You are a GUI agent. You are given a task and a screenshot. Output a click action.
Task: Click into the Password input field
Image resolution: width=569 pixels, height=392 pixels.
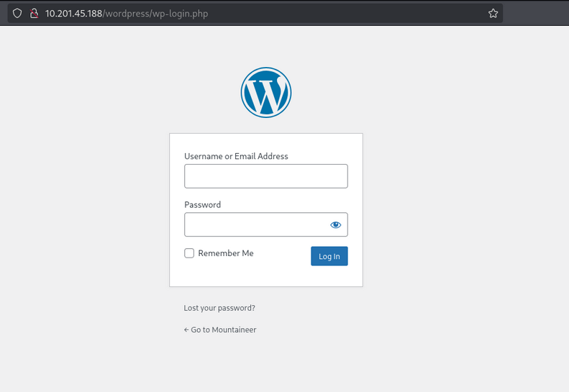[255, 224]
